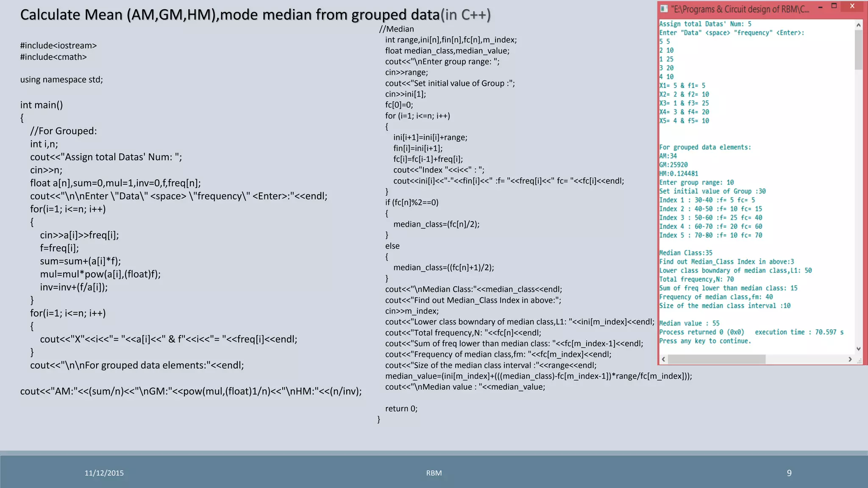Click the '//For Grouped:' comment
Image resolution: width=868 pixels, height=488 pixels.
(64, 131)
